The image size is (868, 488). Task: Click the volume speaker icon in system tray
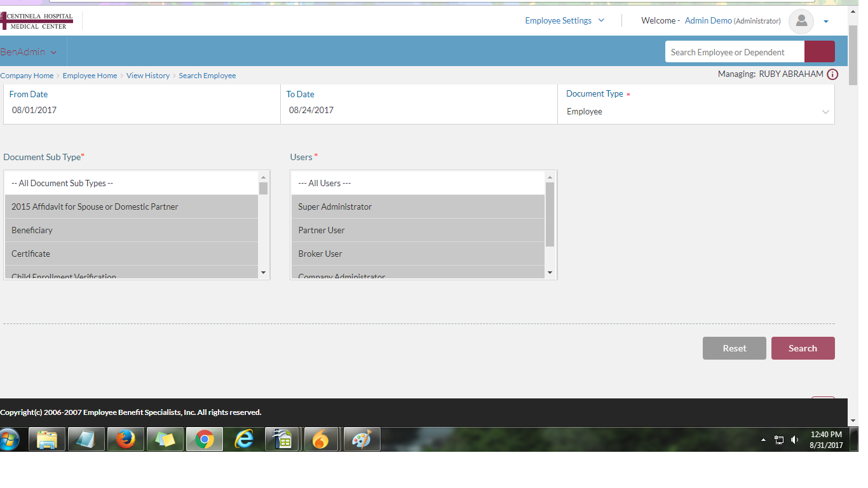[x=794, y=440]
